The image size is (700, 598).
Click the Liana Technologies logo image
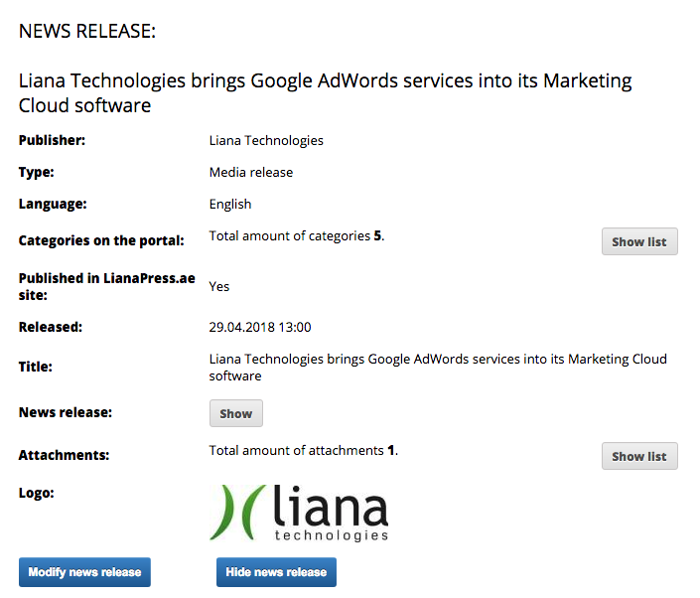(x=299, y=512)
